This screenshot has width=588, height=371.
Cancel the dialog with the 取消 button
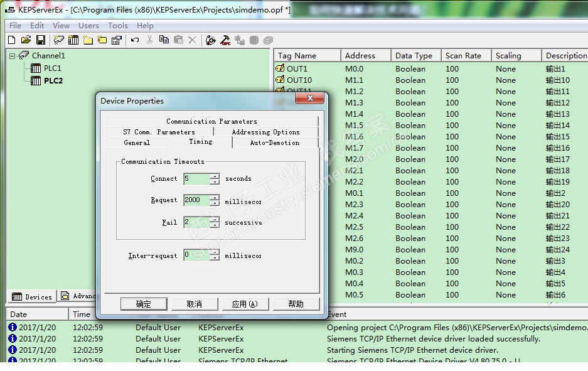[x=195, y=304]
